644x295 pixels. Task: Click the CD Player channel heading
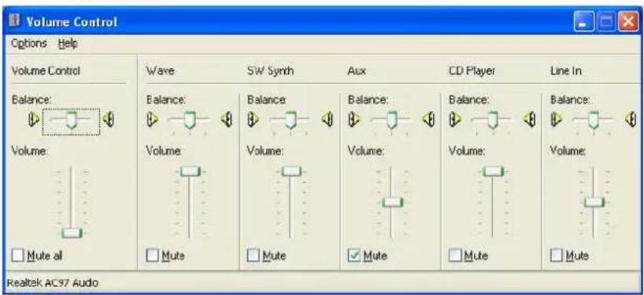coord(472,71)
